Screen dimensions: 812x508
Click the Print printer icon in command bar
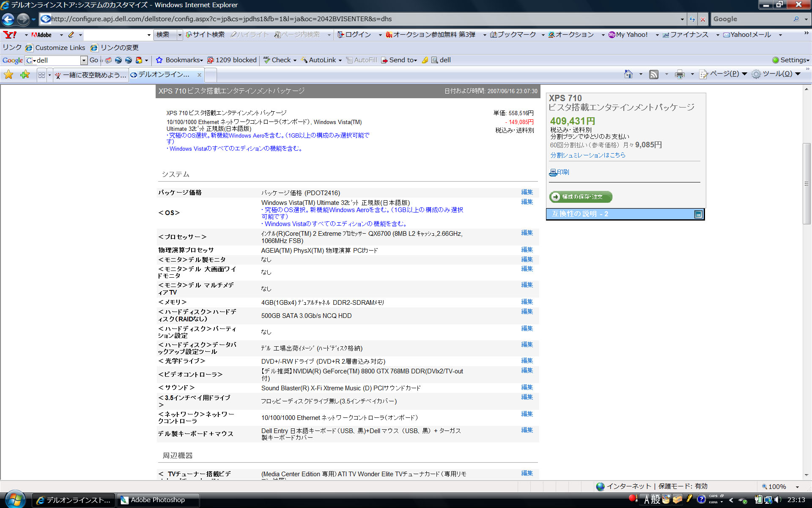(680, 75)
